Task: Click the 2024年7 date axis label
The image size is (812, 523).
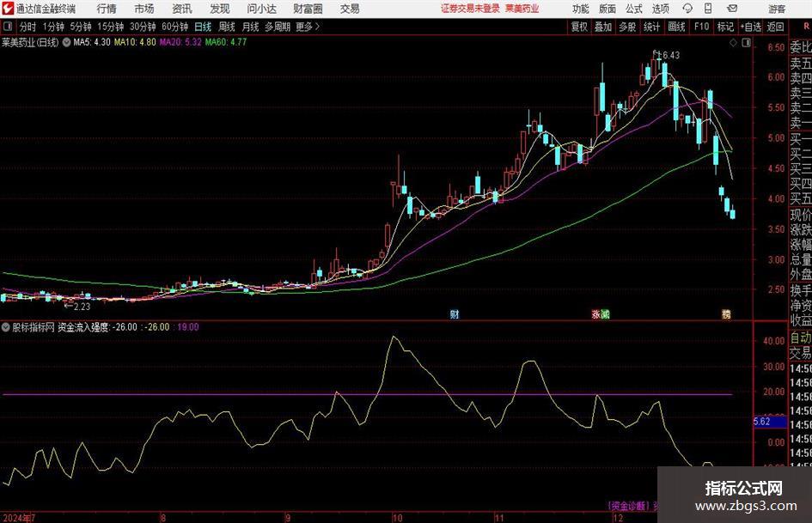Action: pyautogui.click(x=19, y=518)
